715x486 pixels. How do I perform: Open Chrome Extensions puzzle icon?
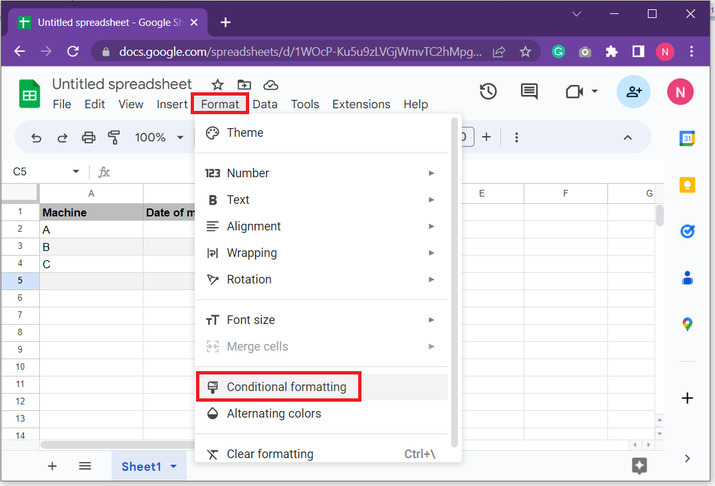coord(611,52)
